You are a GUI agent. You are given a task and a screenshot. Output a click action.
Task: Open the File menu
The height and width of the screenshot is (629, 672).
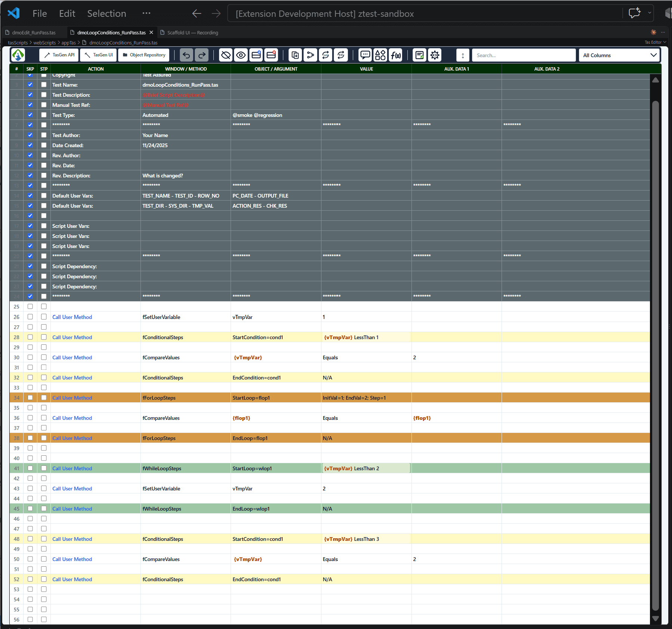(40, 14)
